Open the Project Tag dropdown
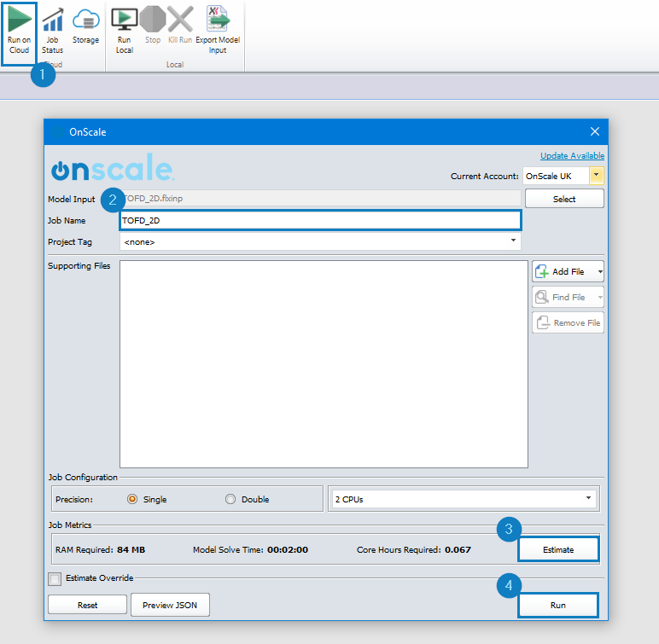 coord(320,241)
